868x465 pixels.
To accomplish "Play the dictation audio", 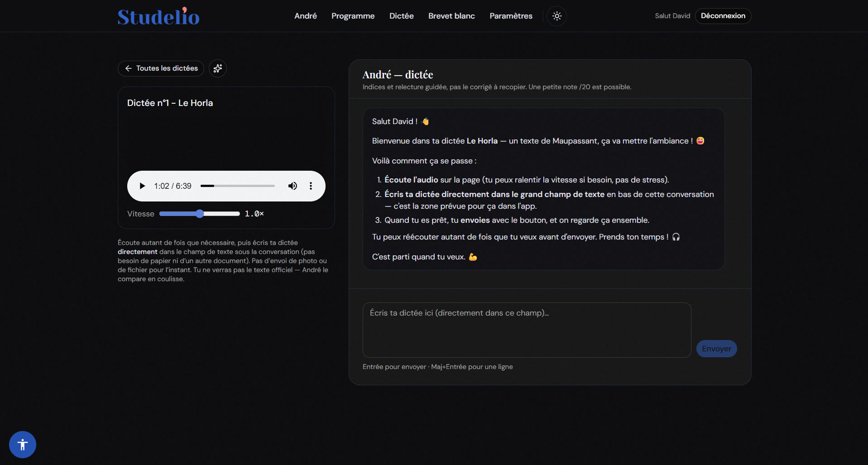I will click(x=142, y=186).
